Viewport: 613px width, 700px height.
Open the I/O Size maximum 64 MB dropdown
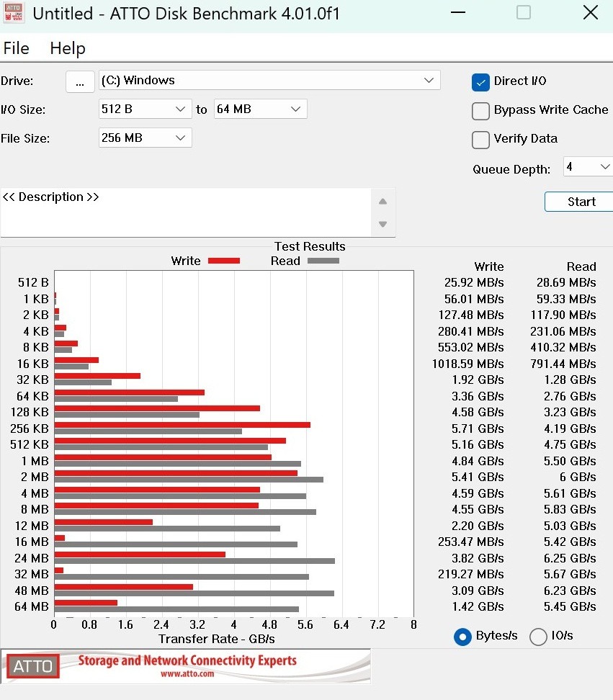(x=260, y=109)
